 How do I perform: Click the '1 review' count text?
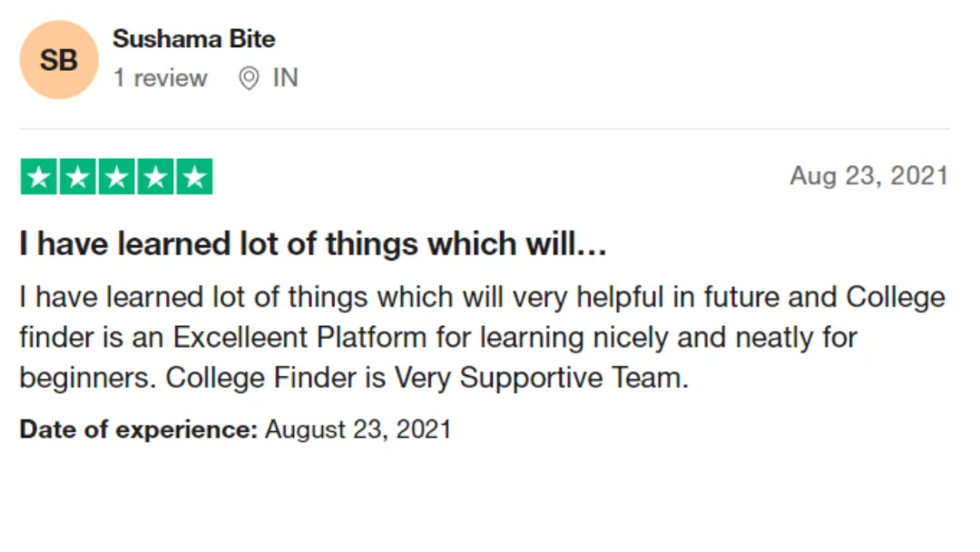point(160,78)
